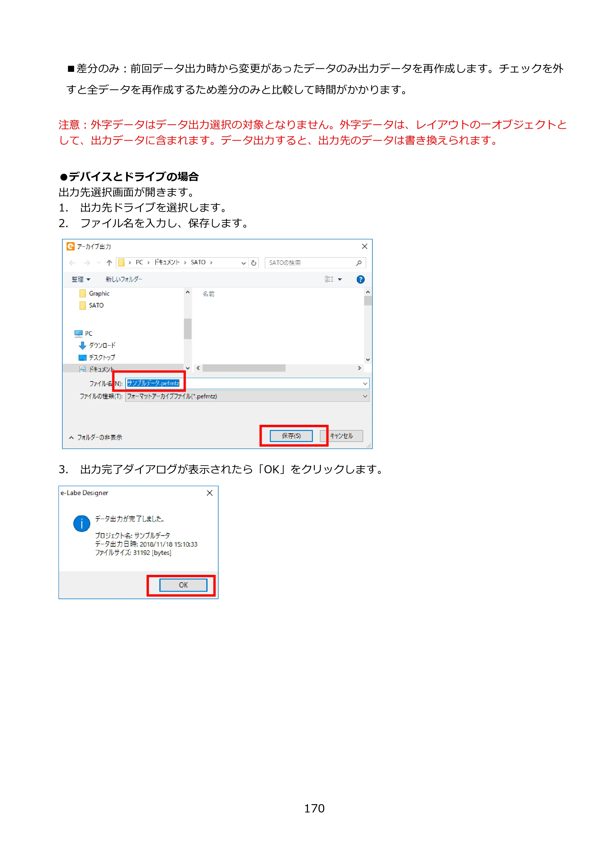Close the e-Labe Designer dialog
Screen dimensions: 614x868
209,493
